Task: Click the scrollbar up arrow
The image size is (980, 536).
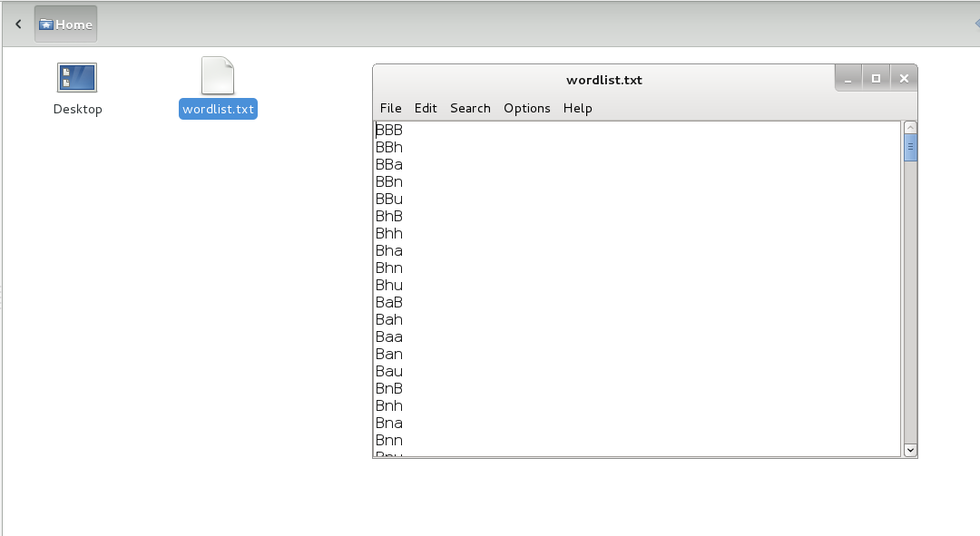Action: tap(910, 126)
